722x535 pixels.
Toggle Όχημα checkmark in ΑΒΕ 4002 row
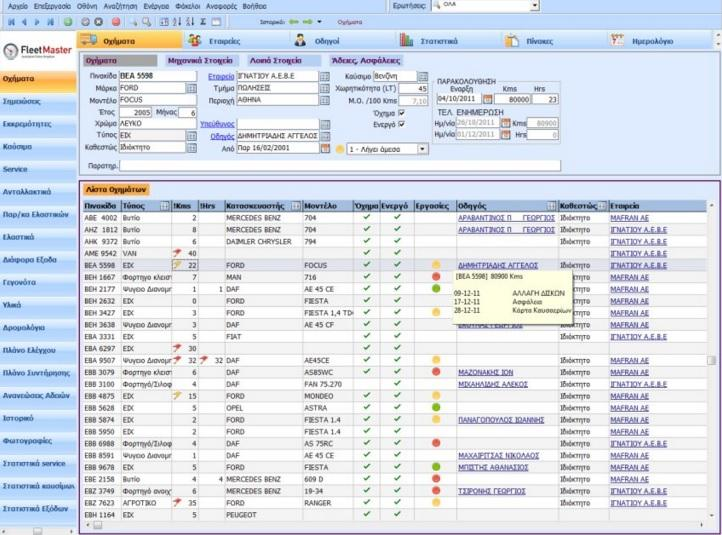(367, 217)
